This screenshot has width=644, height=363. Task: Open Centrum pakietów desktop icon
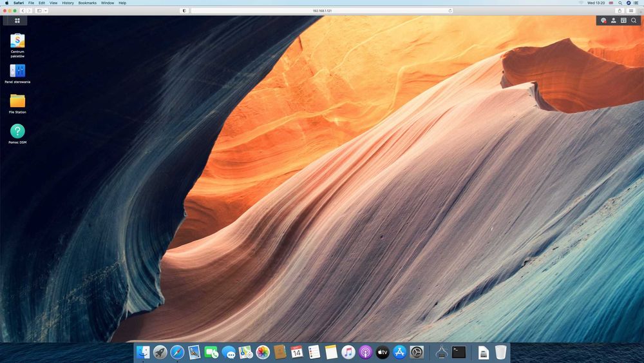(17, 46)
